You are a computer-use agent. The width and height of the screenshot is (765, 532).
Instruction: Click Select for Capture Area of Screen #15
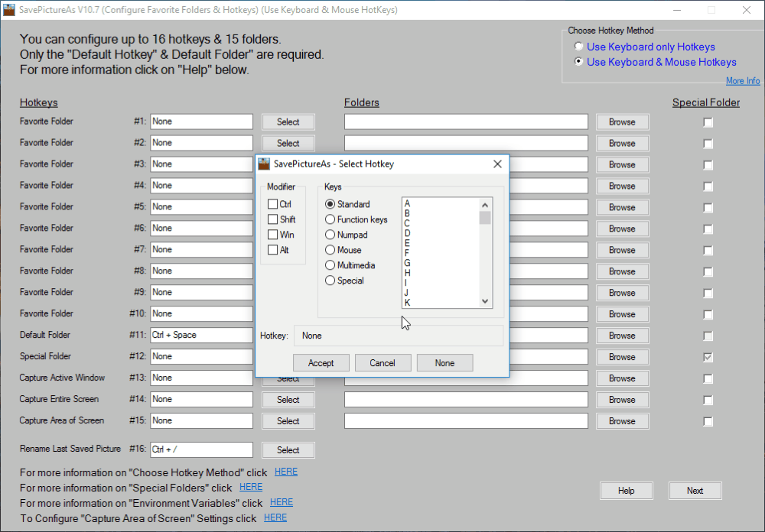point(288,421)
